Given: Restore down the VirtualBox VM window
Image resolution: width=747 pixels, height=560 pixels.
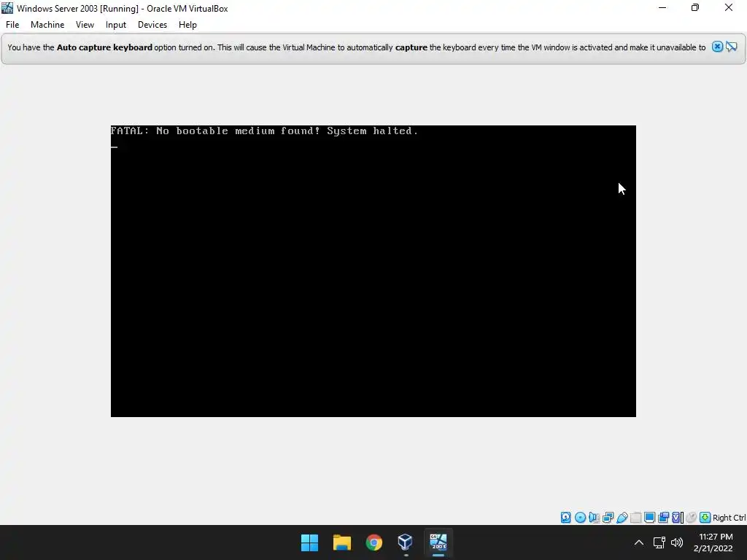Looking at the screenshot, I should tap(695, 7).
